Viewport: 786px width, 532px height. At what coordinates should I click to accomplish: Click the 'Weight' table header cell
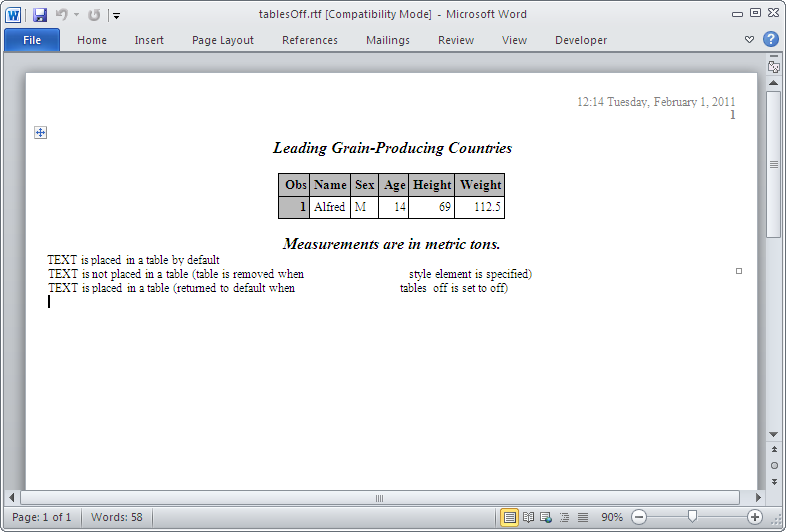[x=480, y=185]
